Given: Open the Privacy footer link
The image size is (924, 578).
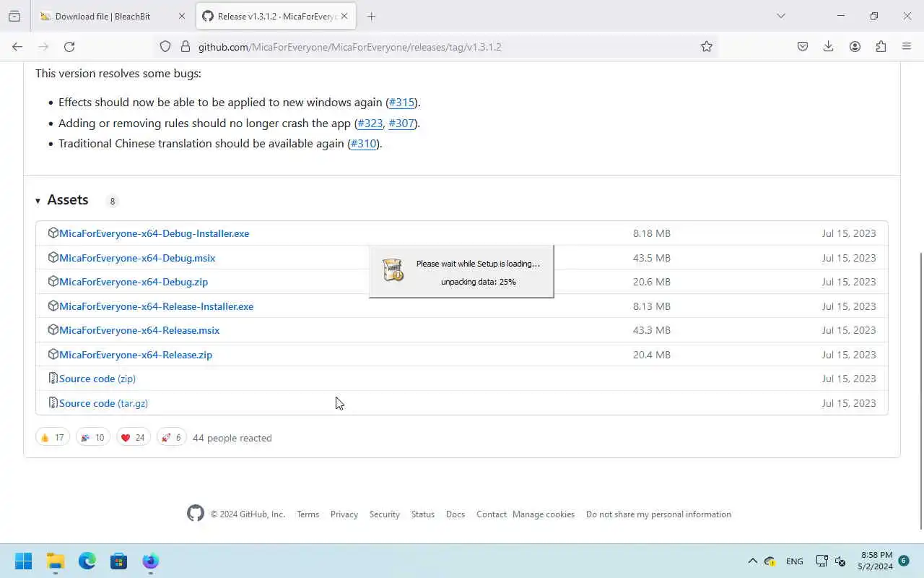Looking at the screenshot, I should tap(344, 514).
